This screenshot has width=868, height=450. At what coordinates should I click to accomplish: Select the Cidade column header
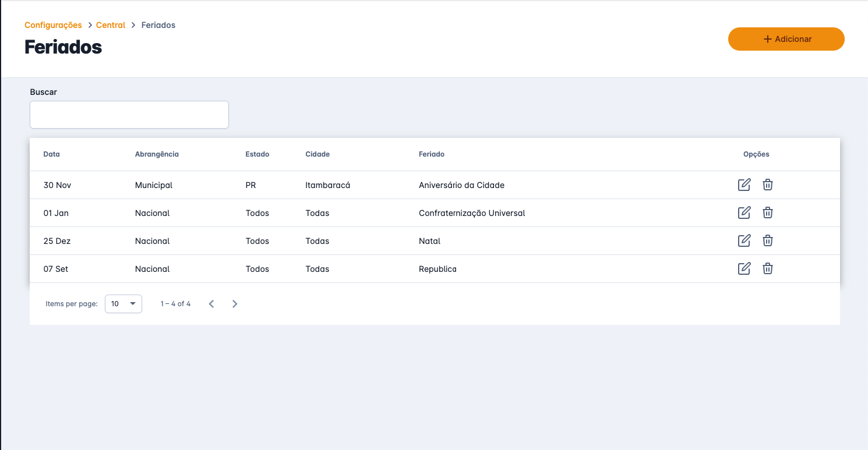[x=317, y=154]
